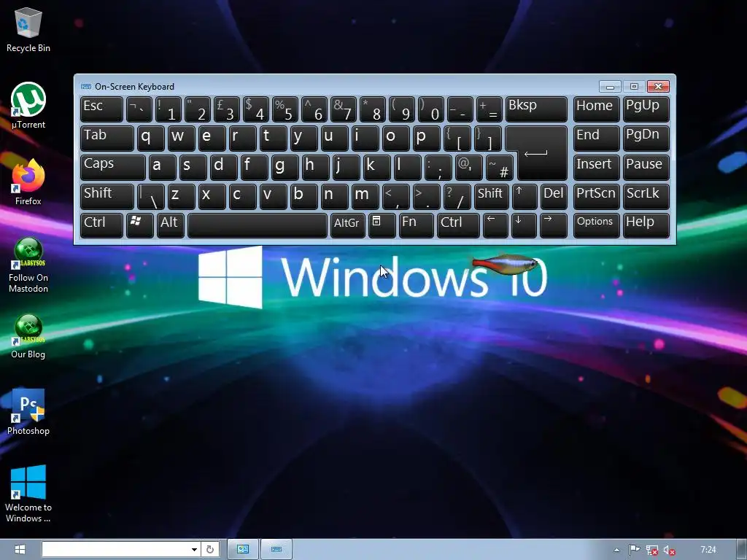Toggle the Fn key
Screen dimensions: 747x560
point(416,226)
